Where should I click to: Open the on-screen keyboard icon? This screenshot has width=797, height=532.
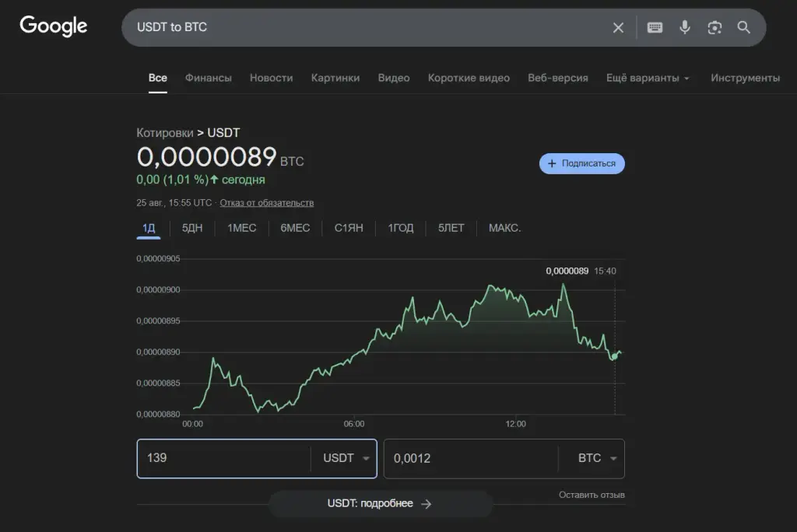[x=655, y=27]
